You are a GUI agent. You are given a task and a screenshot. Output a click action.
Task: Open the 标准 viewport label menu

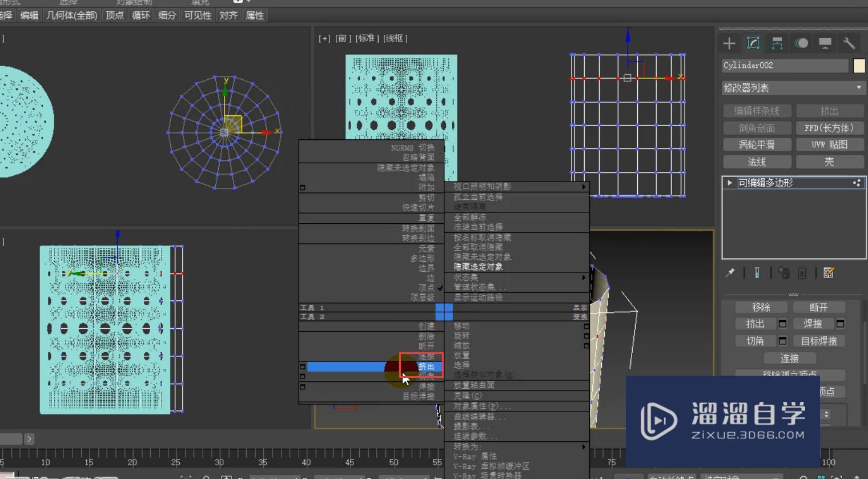tap(367, 38)
